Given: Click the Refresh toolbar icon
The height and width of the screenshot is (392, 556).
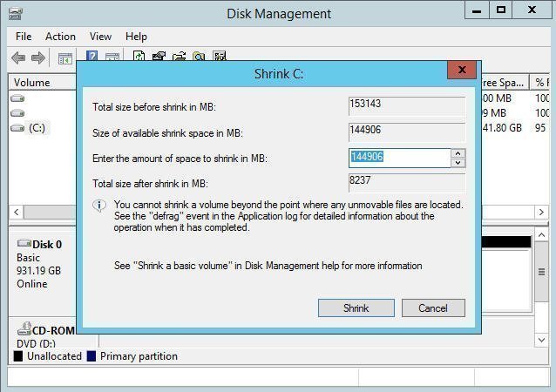Looking at the screenshot, I should [x=139, y=57].
